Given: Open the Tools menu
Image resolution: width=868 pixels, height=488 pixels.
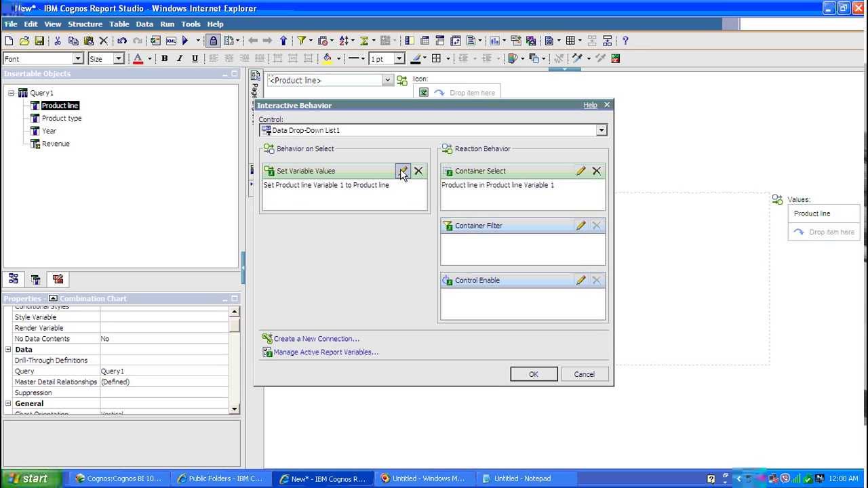Looking at the screenshot, I should (x=191, y=24).
